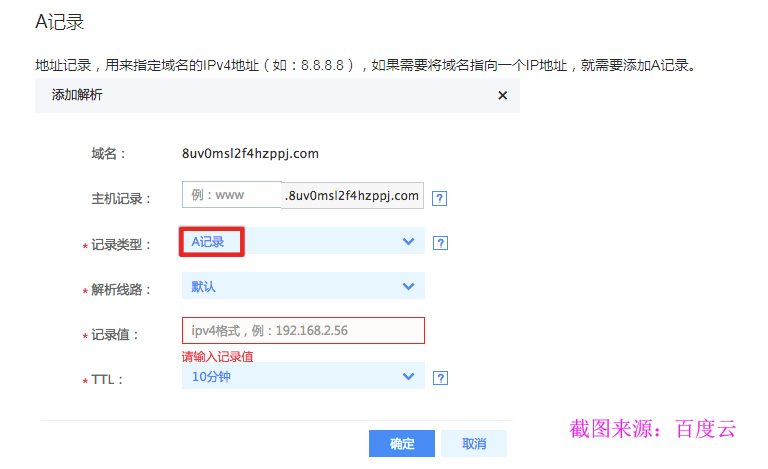Click the TTL field label
This screenshot has width=768, height=469.
tap(107, 380)
